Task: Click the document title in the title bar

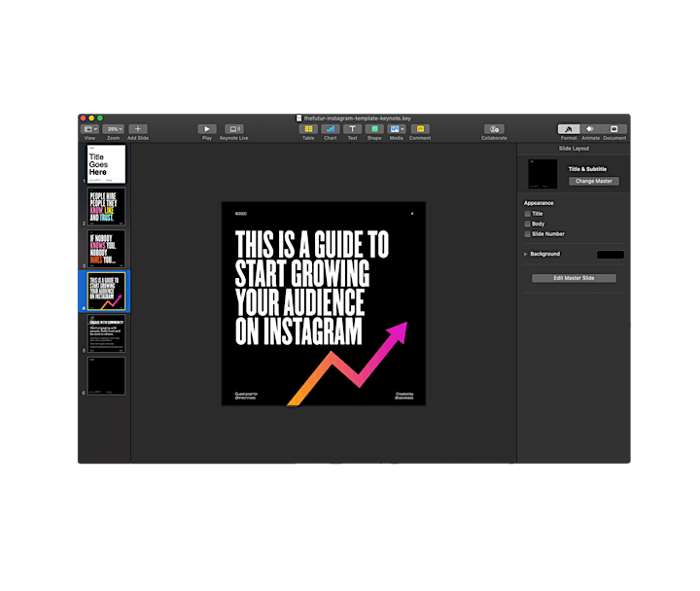Action: pos(357,119)
